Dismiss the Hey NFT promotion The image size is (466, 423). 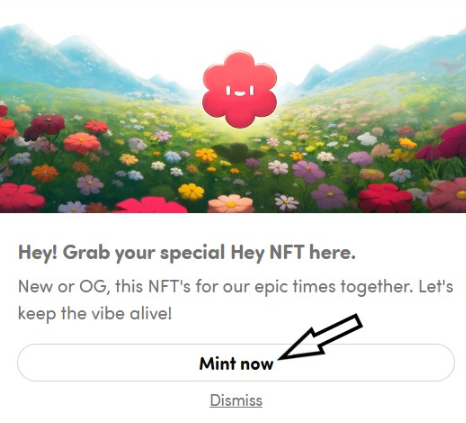click(236, 400)
